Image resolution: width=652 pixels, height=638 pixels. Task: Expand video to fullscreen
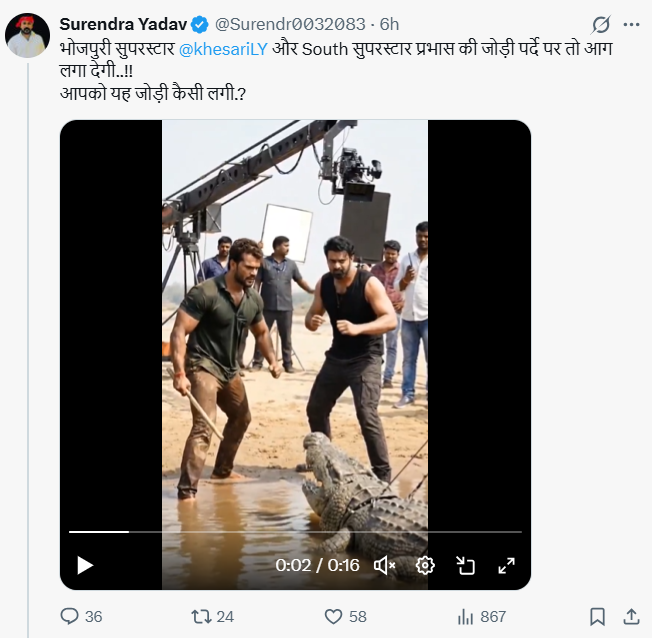[x=506, y=565]
